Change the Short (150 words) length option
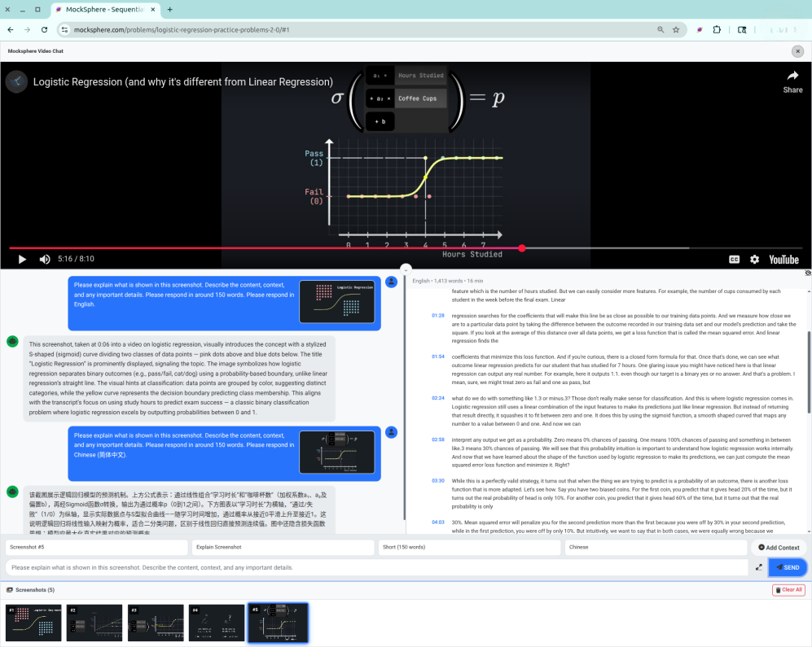The image size is (812, 647). 468,547
